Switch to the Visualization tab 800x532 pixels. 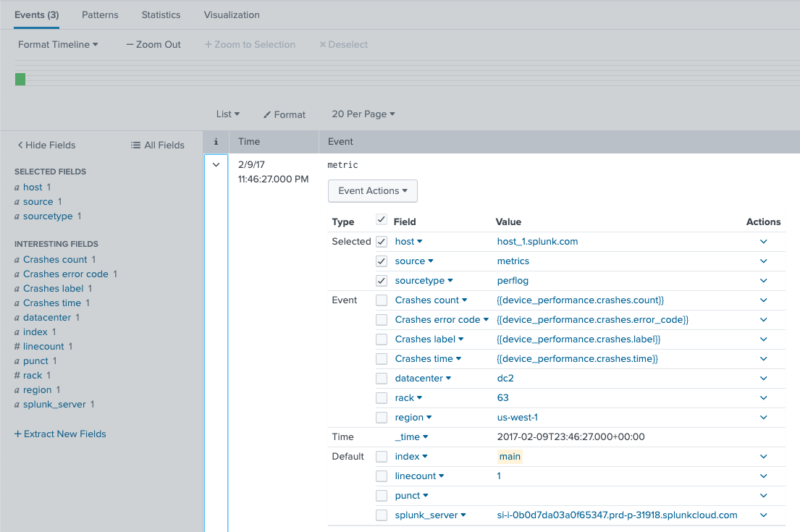click(x=231, y=14)
